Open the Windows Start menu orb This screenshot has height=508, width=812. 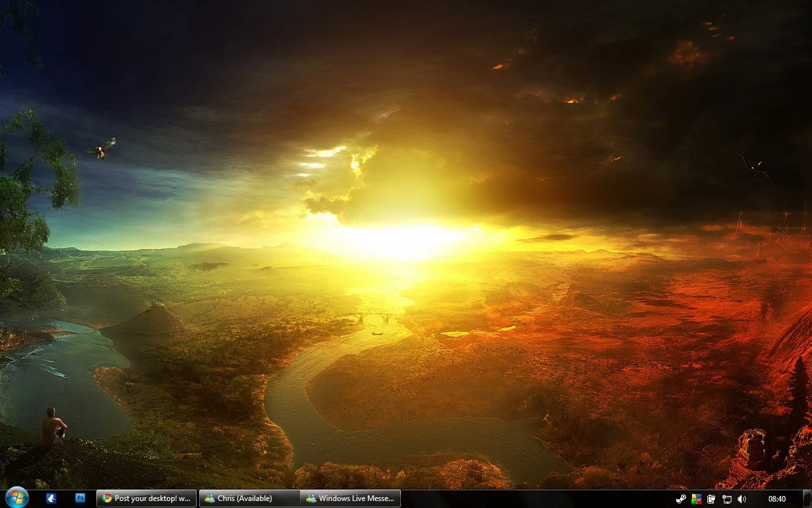point(16,498)
